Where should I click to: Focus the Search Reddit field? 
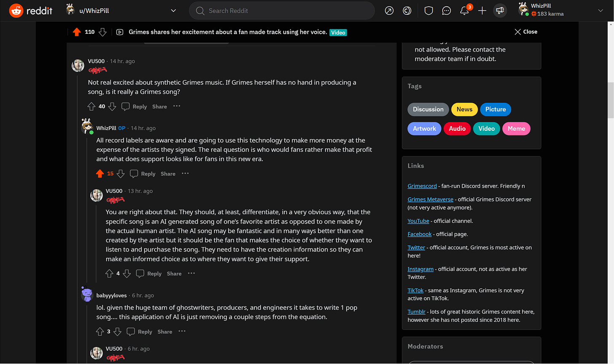(x=282, y=11)
